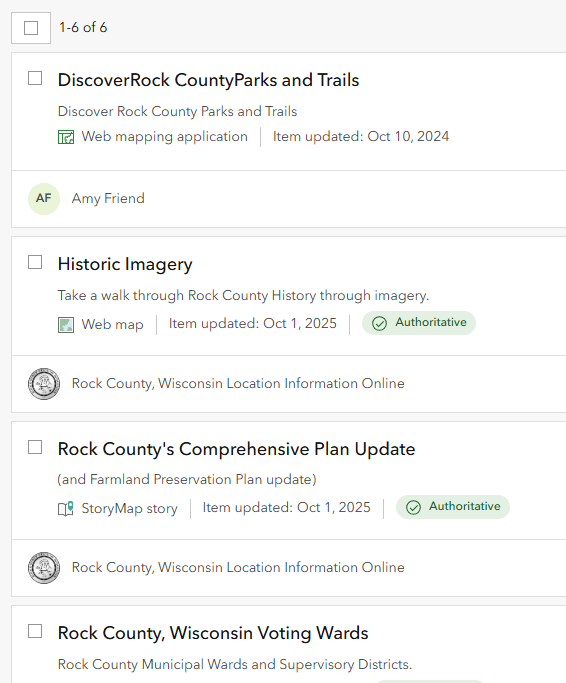Image resolution: width=566 pixels, height=683 pixels.
Task: Tick the Rock County's Comprehensive Plan Update checkbox
Action: click(x=35, y=447)
